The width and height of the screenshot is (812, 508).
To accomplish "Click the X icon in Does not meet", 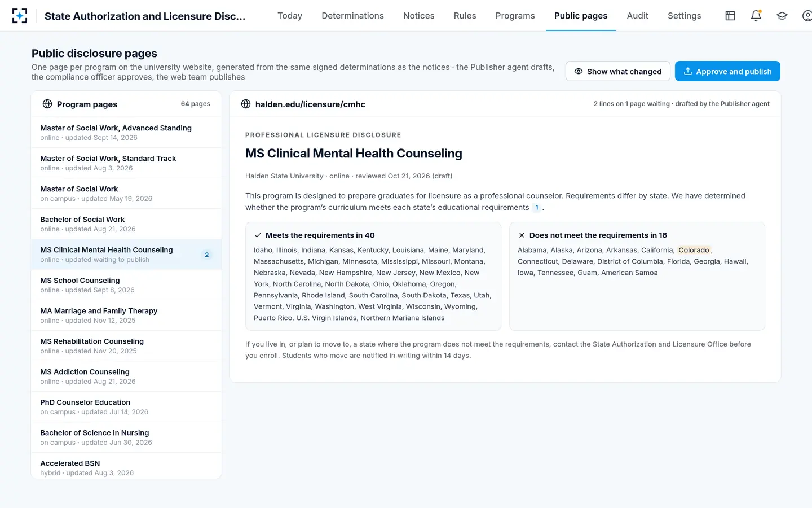I will [x=522, y=235].
